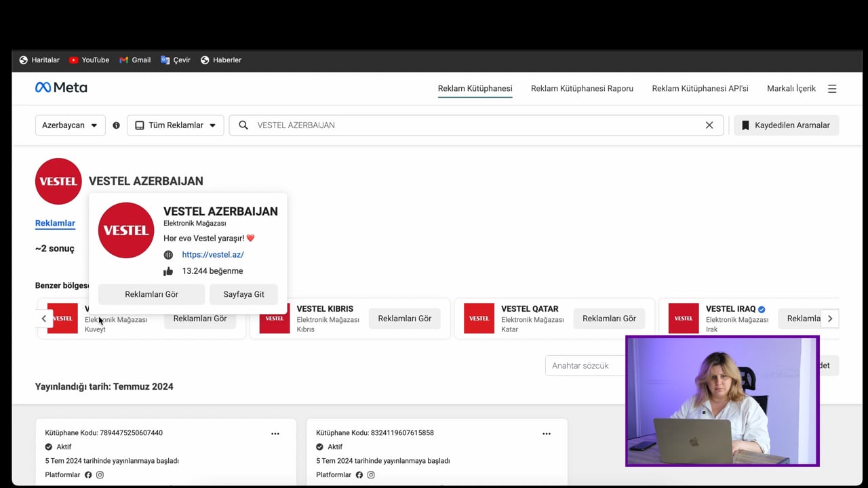The width and height of the screenshot is (868, 488).
Task: Click the VESTEL QATAR title
Action: click(530, 309)
